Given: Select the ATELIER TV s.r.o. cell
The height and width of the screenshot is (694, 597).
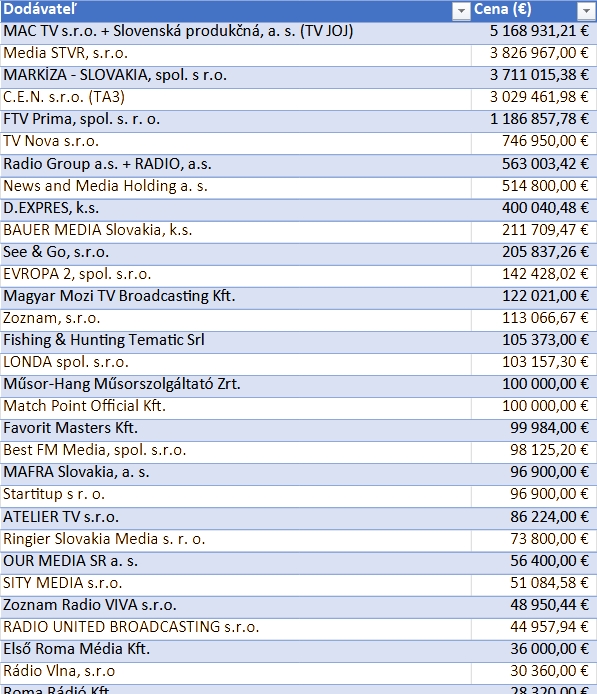Looking at the screenshot, I should pyautogui.click(x=236, y=519).
